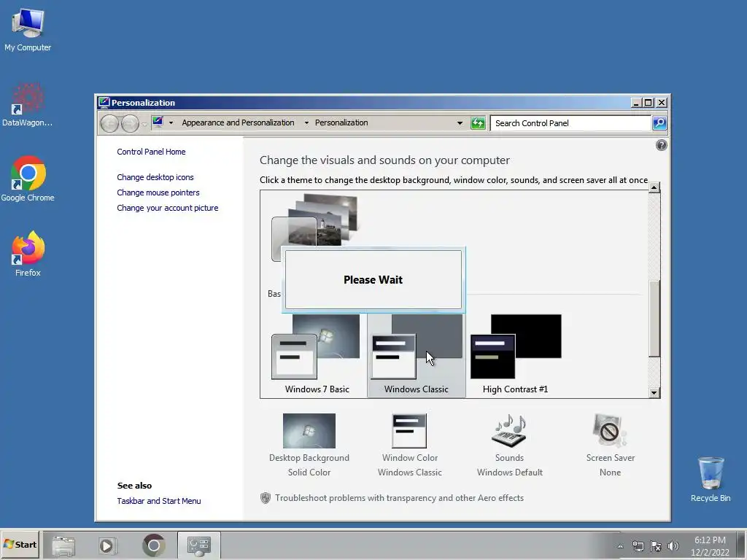Click the Personalization window title icon

pyautogui.click(x=104, y=102)
